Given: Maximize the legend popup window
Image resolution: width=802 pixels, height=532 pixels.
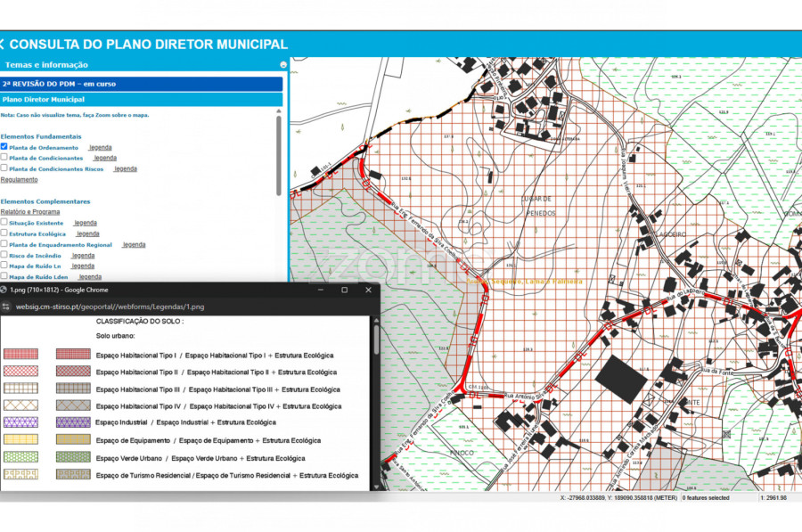Looking at the screenshot, I should pyautogui.click(x=344, y=290).
